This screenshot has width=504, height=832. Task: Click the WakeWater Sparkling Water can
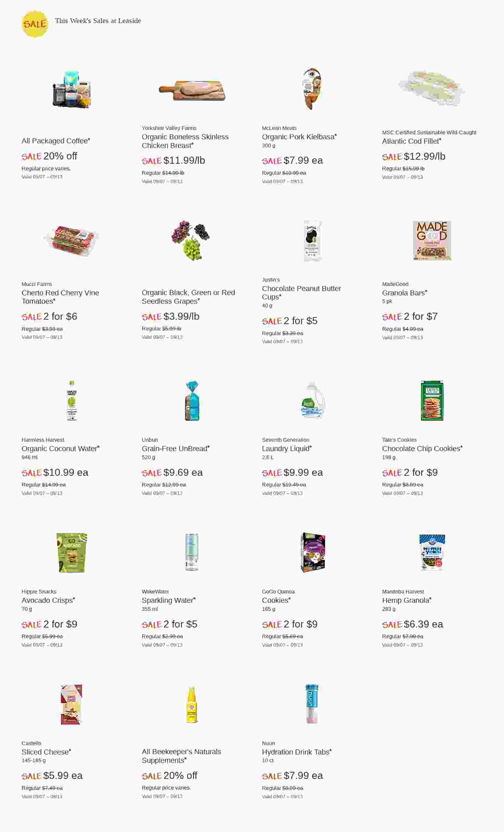point(192,552)
